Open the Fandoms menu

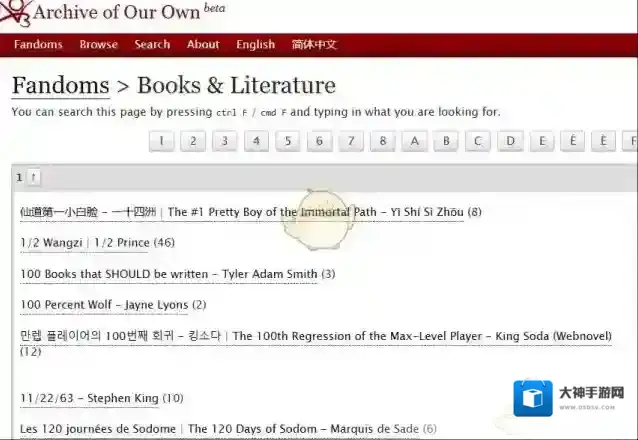(38, 44)
